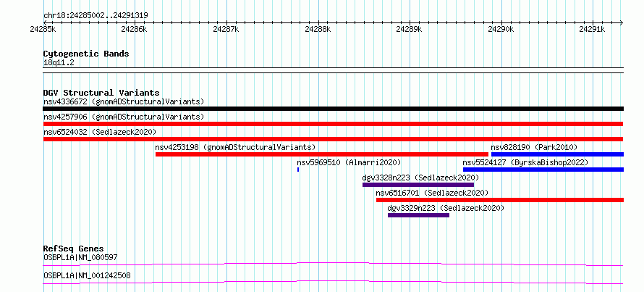Click the black nsv4336672 variant bar

[333, 109]
